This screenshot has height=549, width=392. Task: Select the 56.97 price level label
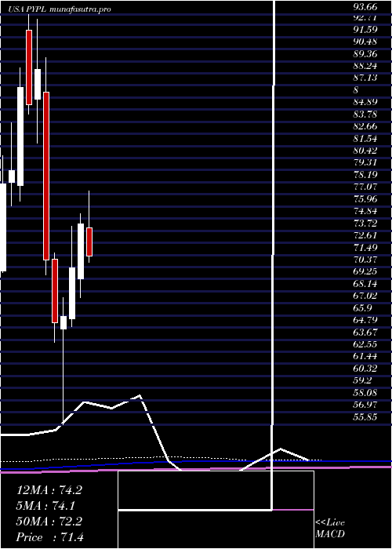tap(365, 406)
